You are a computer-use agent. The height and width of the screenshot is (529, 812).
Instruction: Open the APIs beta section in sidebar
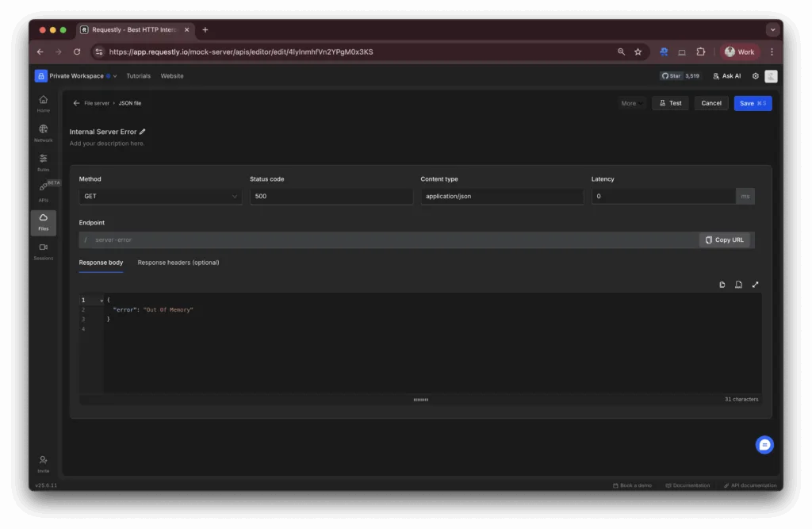click(x=44, y=192)
